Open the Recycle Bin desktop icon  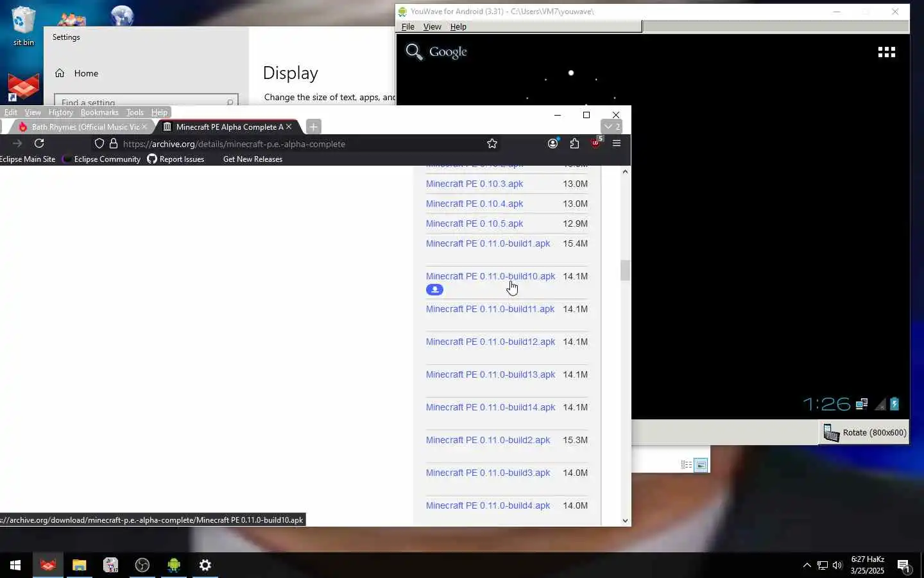point(24,26)
